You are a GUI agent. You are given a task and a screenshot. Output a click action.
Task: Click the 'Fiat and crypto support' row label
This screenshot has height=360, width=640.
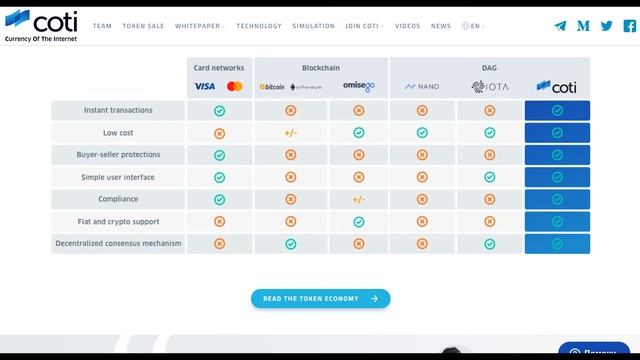(x=118, y=222)
